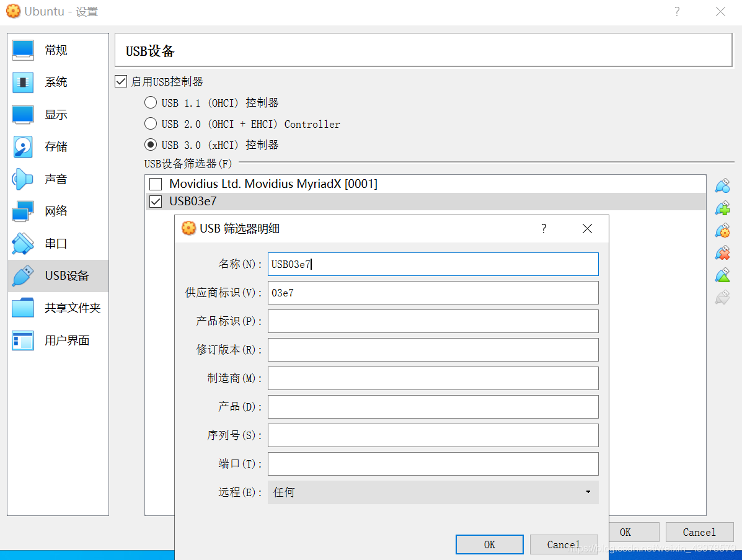The image size is (742, 560).
Task: Click OK in Ubuntu settings window
Action: pyautogui.click(x=634, y=532)
